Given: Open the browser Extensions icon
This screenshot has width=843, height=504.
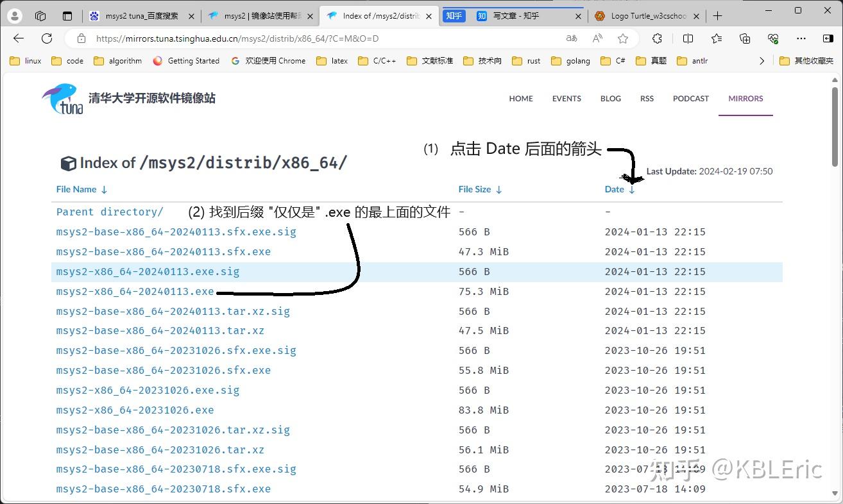Looking at the screenshot, I should pos(658,38).
